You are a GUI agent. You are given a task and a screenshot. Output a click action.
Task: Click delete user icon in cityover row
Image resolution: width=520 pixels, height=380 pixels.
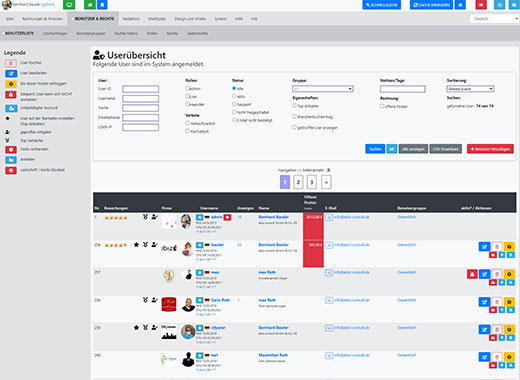pos(497,329)
